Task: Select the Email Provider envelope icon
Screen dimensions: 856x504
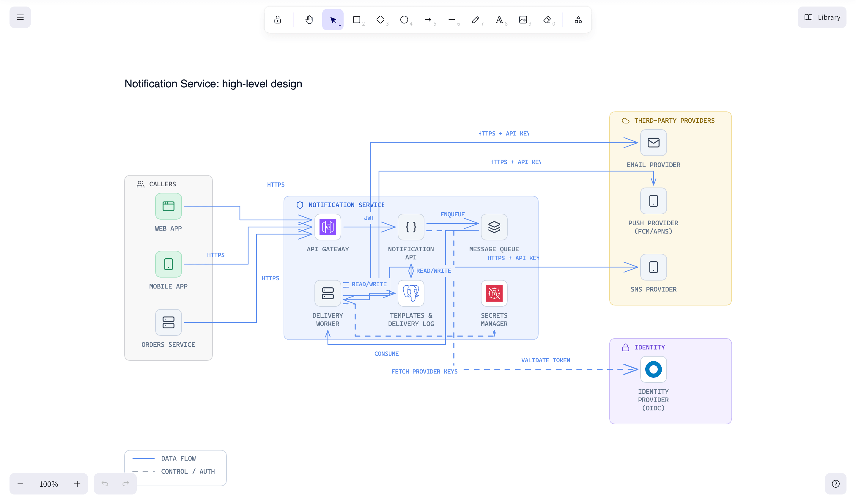Action: [654, 143]
